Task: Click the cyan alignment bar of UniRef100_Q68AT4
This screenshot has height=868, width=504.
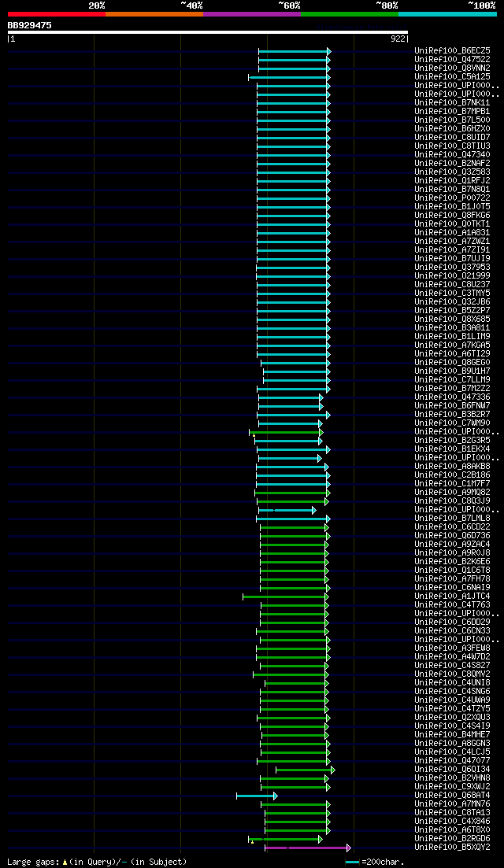Action: (255, 796)
